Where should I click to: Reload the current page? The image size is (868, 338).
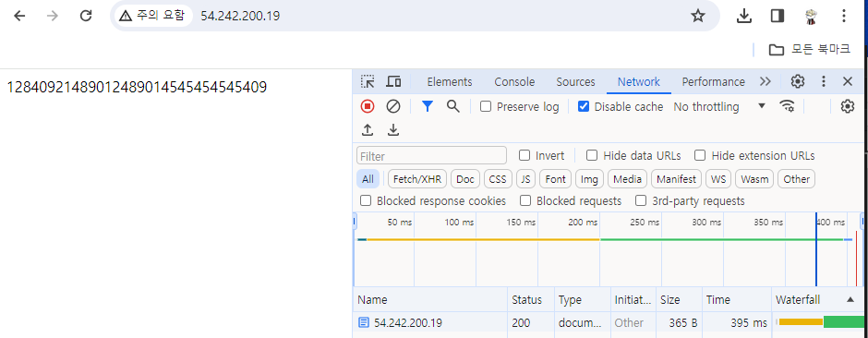point(85,16)
